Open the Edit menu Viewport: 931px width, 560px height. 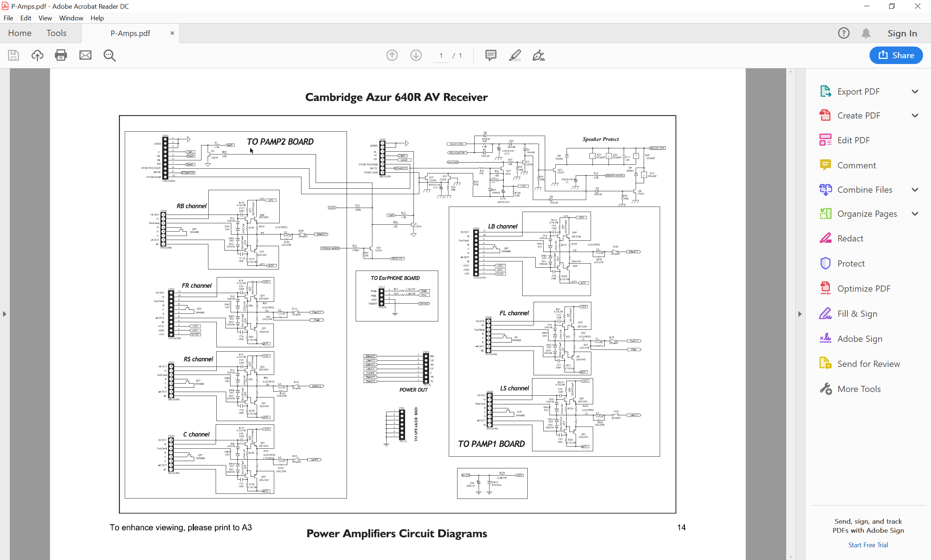click(26, 18)
